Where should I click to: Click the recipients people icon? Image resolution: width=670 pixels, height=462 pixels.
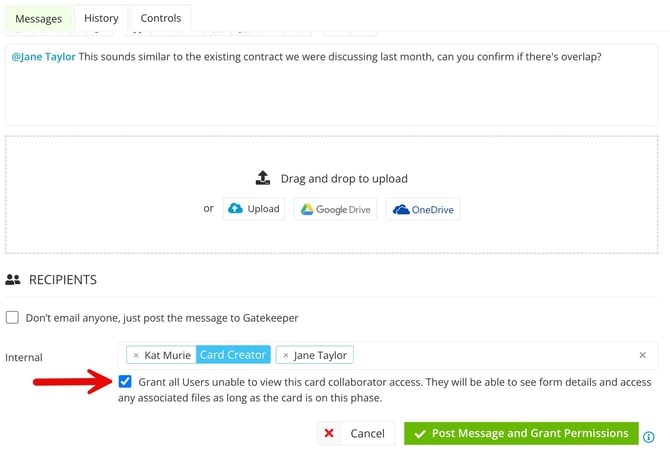[13, 281]
